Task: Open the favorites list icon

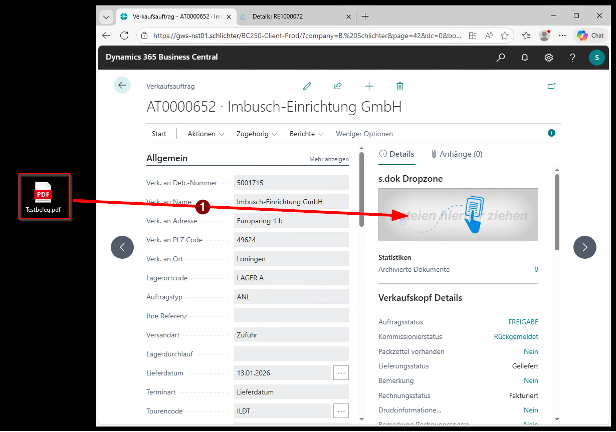Action: [526, 36]
